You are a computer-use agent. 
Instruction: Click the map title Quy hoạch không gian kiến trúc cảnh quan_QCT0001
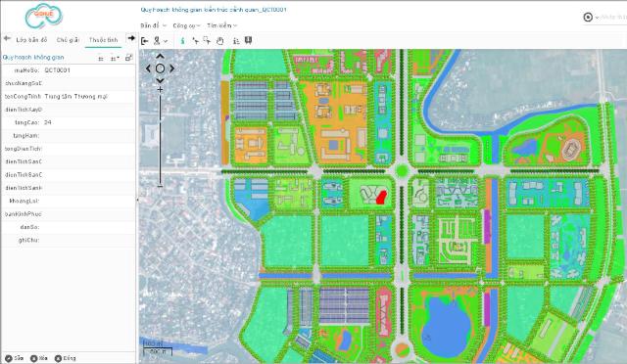(214, 10)
